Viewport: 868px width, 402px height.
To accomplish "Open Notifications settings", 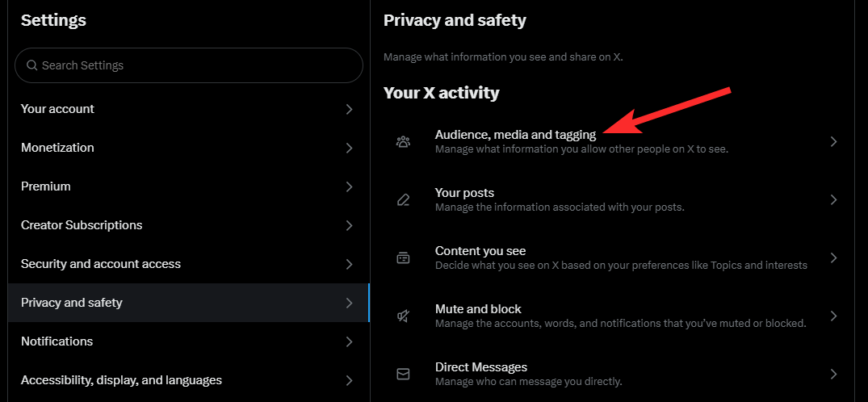I will click(57, 341).
